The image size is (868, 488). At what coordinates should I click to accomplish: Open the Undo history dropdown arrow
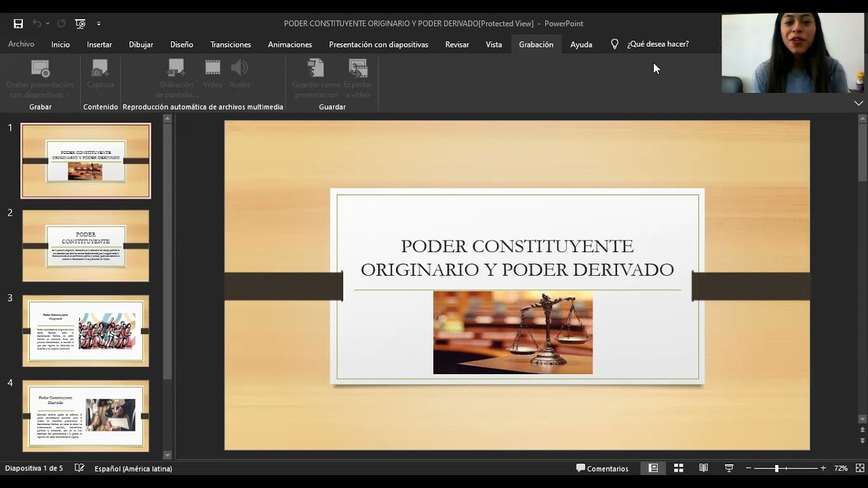tap(47, 24)
